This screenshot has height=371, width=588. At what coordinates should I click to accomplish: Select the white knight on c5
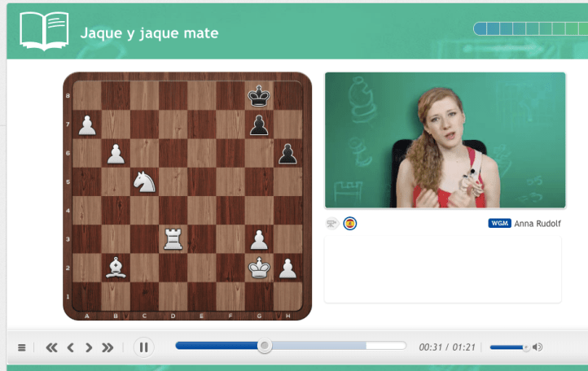coord(144,181)
